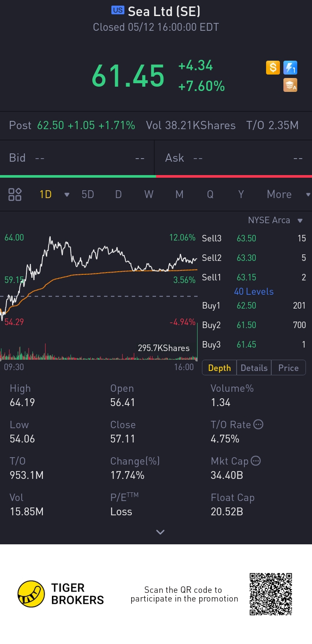
Task: Tap the Sea Ltd (SE) title
Action: [164, 11]
